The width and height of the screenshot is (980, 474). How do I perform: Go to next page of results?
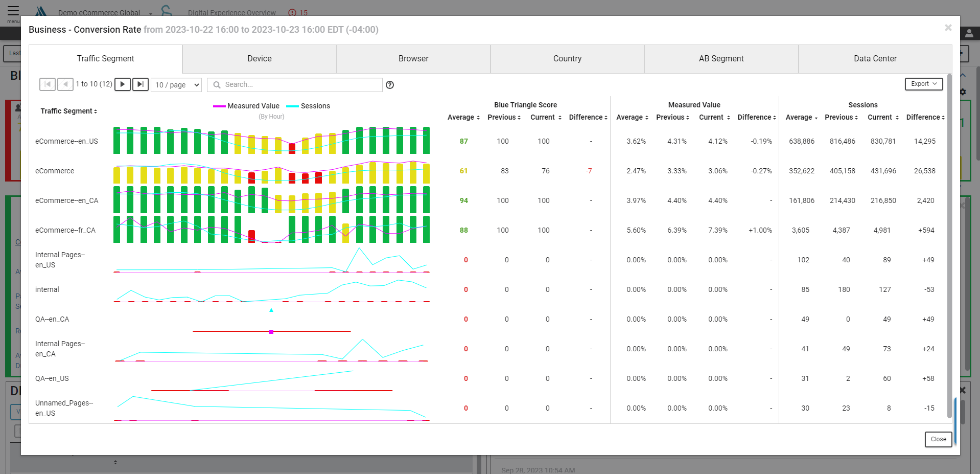(x=123, y=84)
